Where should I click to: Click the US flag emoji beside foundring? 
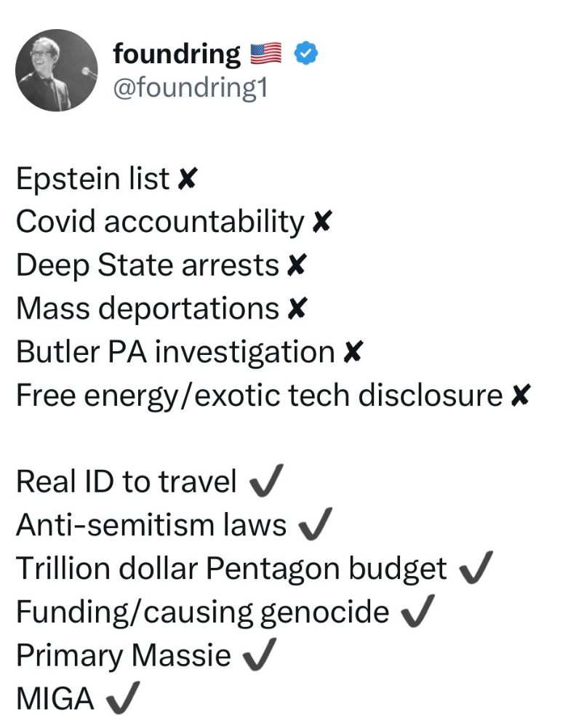coord(266,54)
